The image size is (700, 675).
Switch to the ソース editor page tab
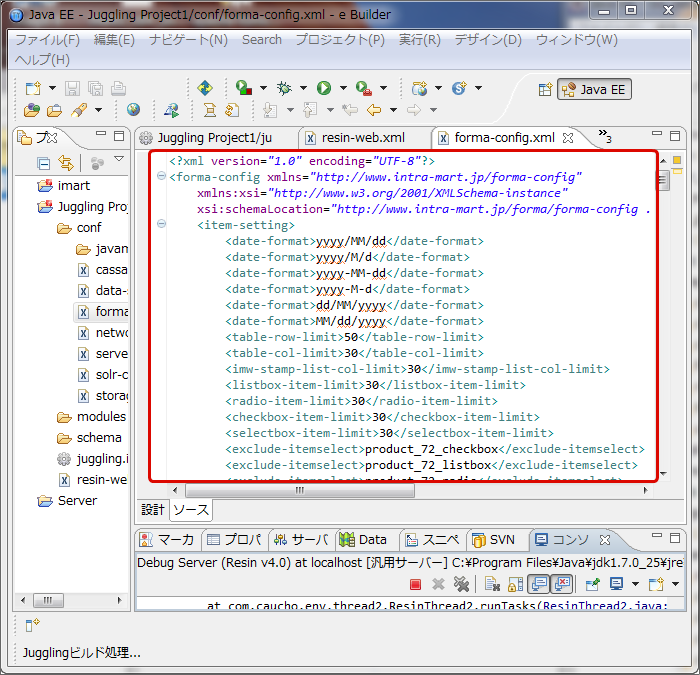[x=191, y=509]
